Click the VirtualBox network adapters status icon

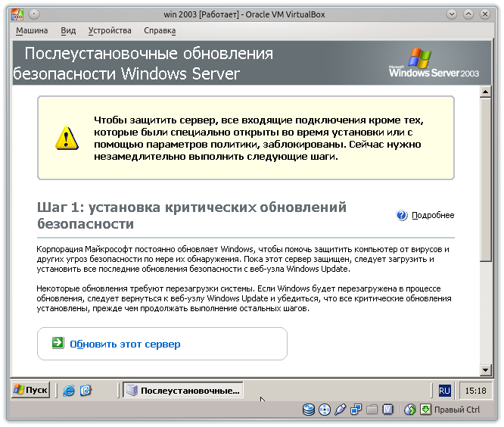(356, 410)
